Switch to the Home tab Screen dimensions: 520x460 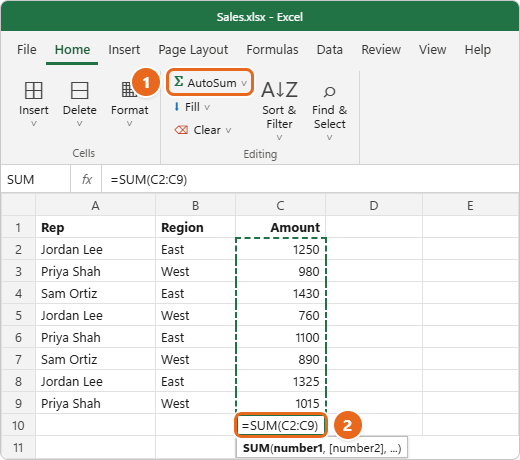pyautogui.click(x=72, y=50)
